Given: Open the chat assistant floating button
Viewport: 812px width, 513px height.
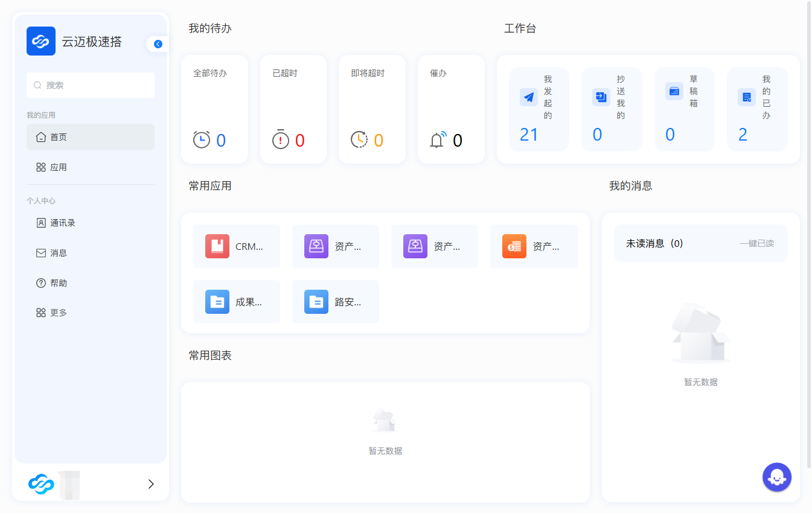Looking at the screenshot, I should coord(776,477).
